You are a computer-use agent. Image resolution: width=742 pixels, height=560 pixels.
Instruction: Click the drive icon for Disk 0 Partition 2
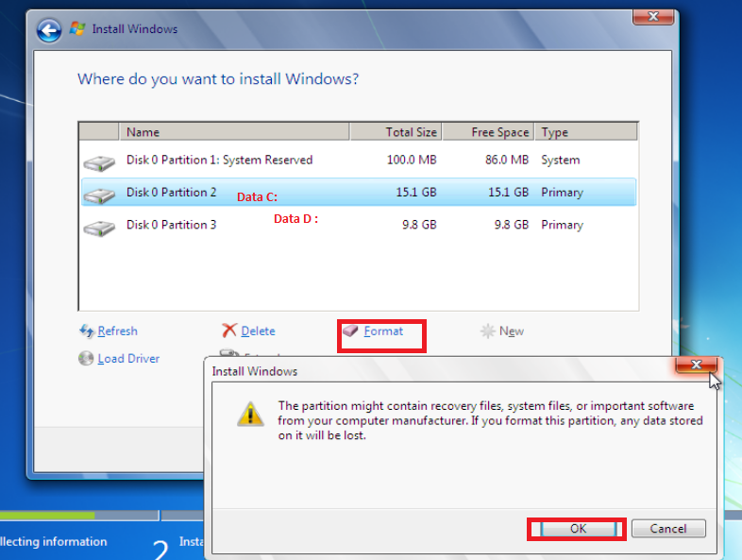99,195
